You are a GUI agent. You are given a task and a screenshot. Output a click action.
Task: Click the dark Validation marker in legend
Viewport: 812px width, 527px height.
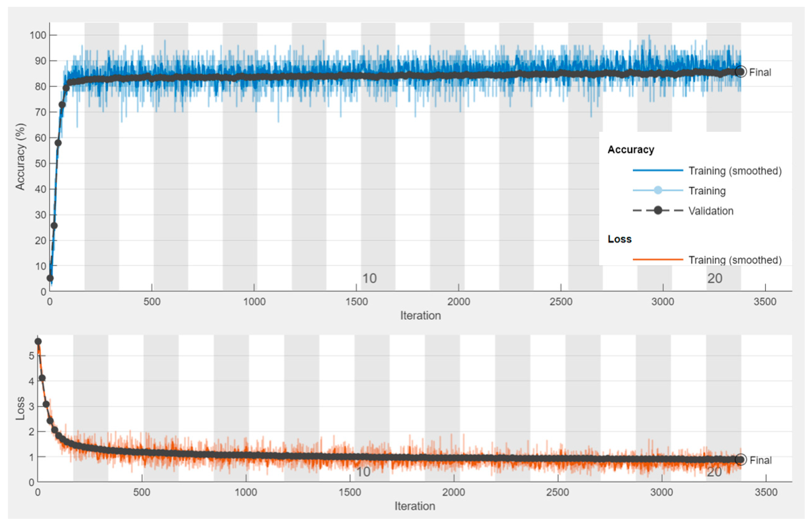(x=658, y=210)
